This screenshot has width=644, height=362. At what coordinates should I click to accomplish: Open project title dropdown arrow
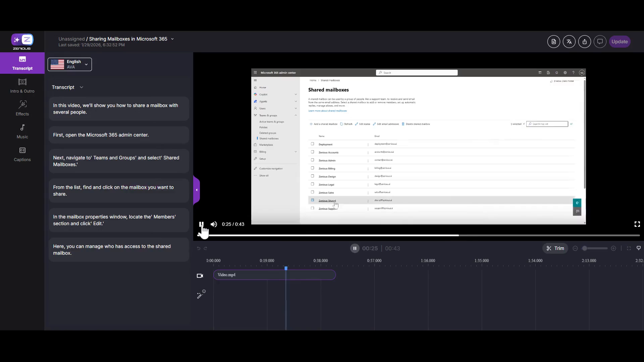pyautogui.click(x=172, y=39)
